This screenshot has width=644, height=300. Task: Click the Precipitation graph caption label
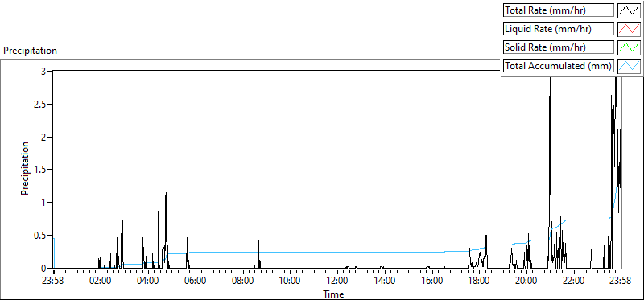coord(30,51)
